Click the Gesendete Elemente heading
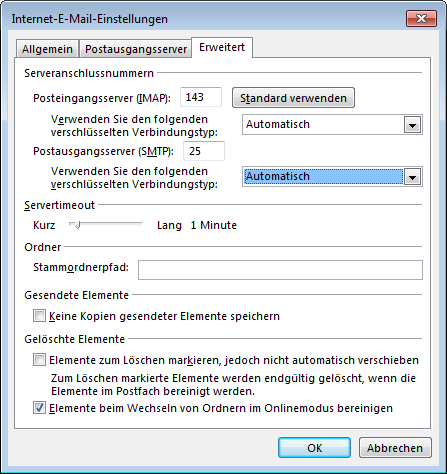This screenshot has height=474, width=447. [76, 295]
